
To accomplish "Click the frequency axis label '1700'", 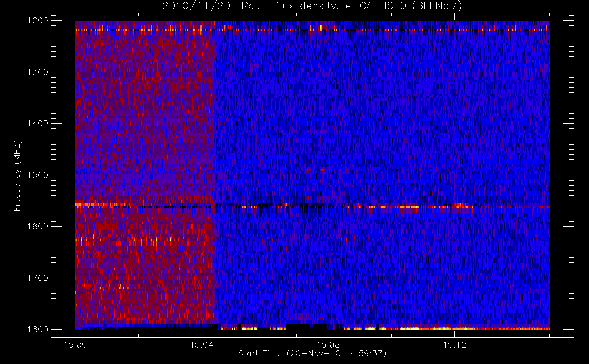I will point(38,278).
